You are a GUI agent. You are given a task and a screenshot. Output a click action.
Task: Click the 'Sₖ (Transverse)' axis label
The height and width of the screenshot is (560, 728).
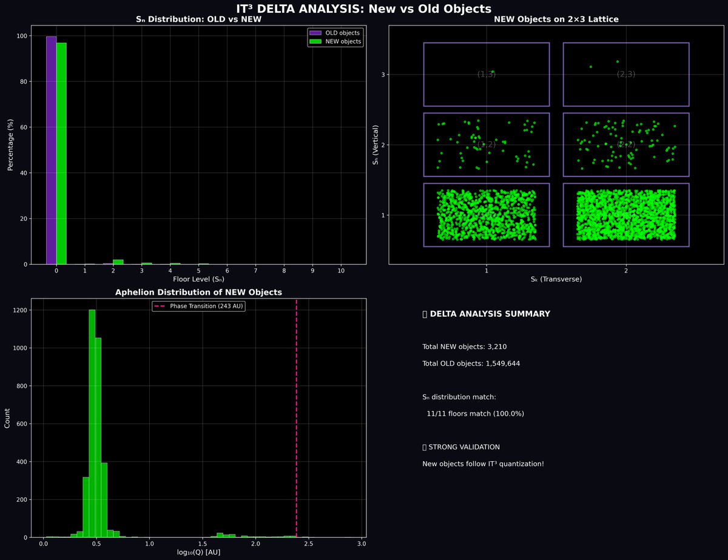click(556, 280)
